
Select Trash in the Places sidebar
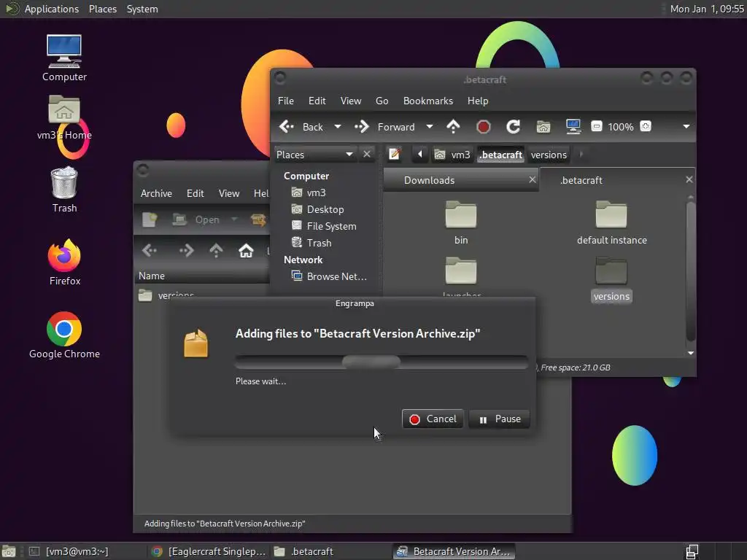click(x=319, y=243)
